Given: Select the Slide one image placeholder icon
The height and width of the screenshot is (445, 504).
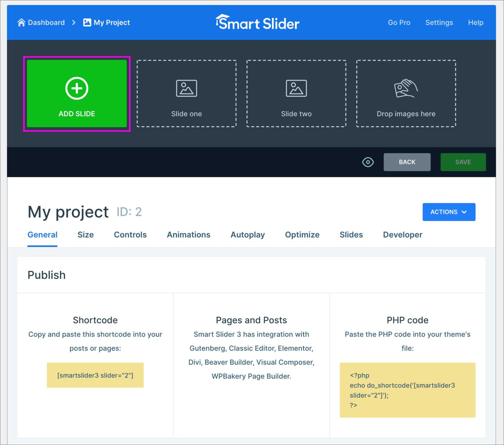Looking at the screenshot, I should point(186,88).
